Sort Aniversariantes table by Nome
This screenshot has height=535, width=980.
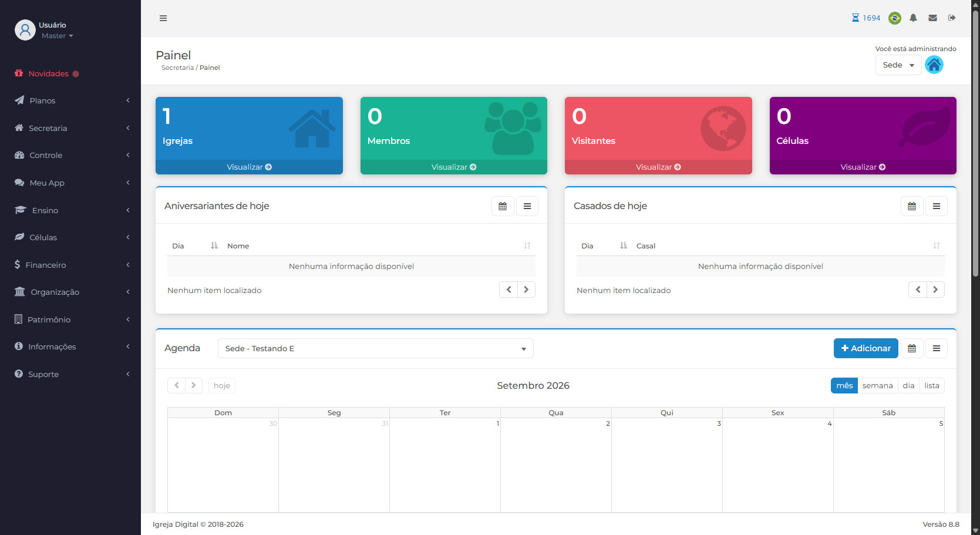coord(379,246)
